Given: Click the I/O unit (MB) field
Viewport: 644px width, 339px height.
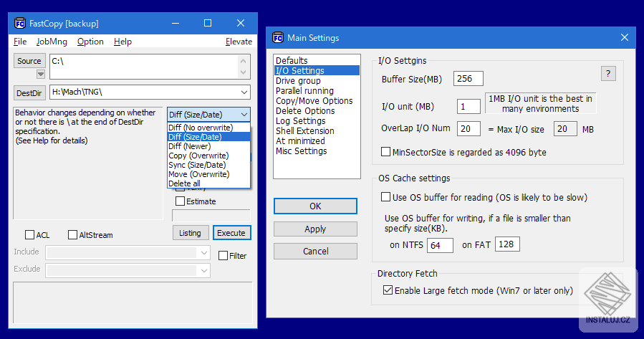Looking at the screenshot, I should pos(468,106).
